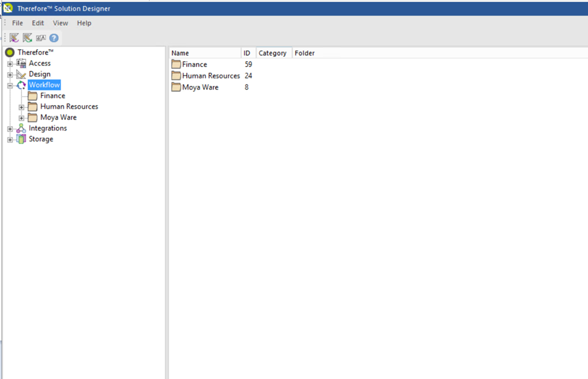Viewport: 588px width, 379px height.
Task: Open the Edit menu
Action: pos(38,23)
